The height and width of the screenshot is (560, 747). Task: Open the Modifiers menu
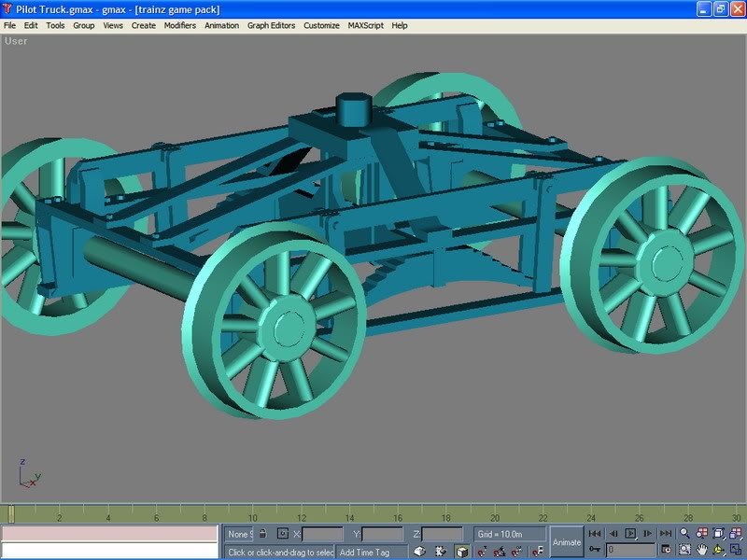point(180,26)
